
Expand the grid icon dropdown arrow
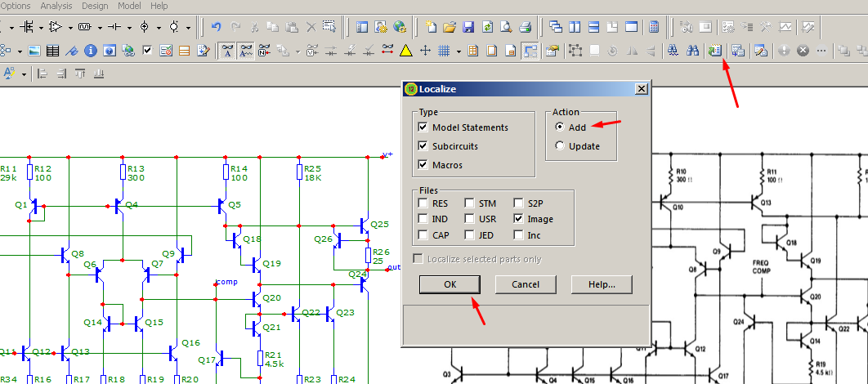click(x=459, y=51)
